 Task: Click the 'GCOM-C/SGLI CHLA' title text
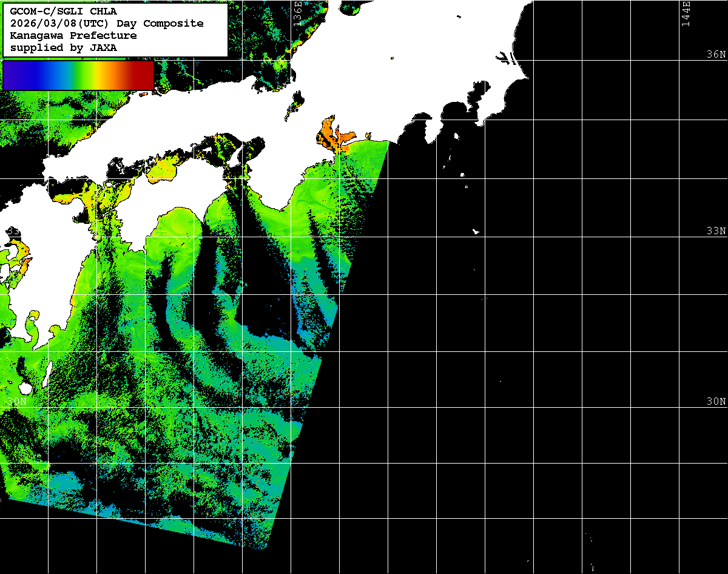click(x=64, y=12)
